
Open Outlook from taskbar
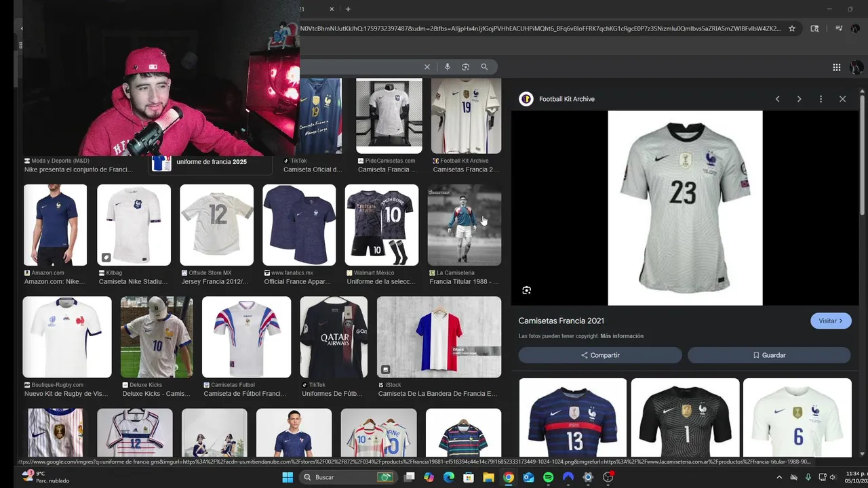pos(528,477)
